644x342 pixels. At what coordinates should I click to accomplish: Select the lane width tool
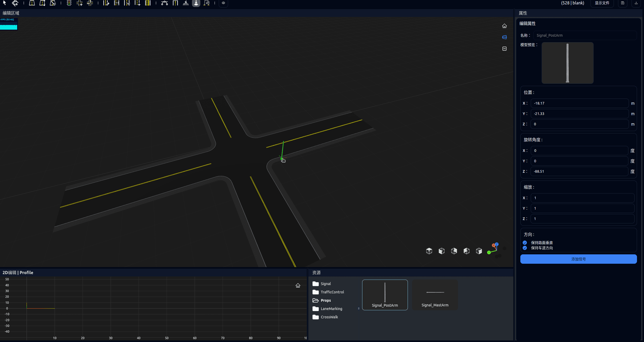pos(117,3)
